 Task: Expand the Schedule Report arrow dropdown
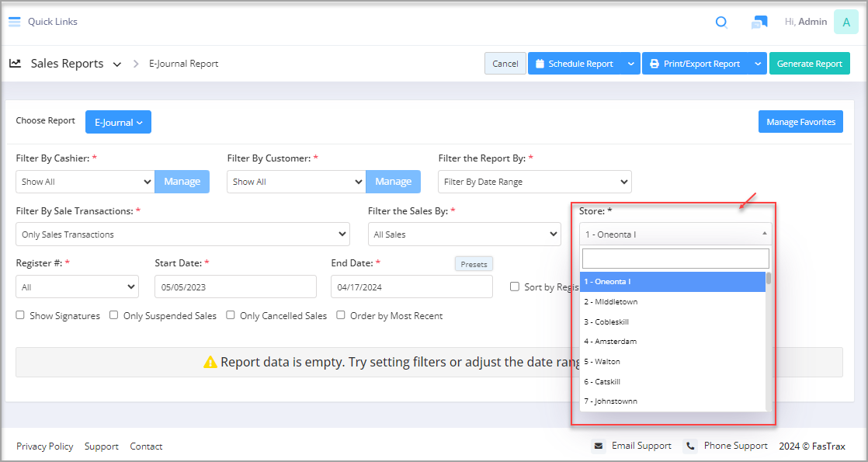pos(631,64)
